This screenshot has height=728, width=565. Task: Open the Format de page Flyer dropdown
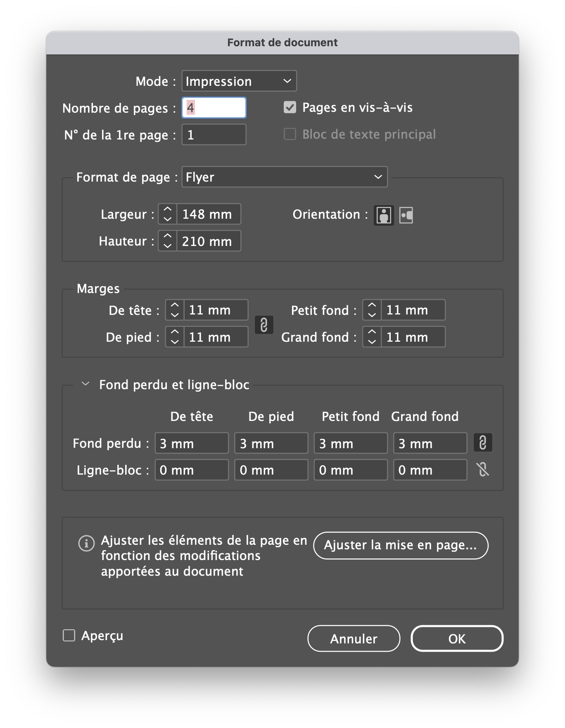(x=284, y=177)
